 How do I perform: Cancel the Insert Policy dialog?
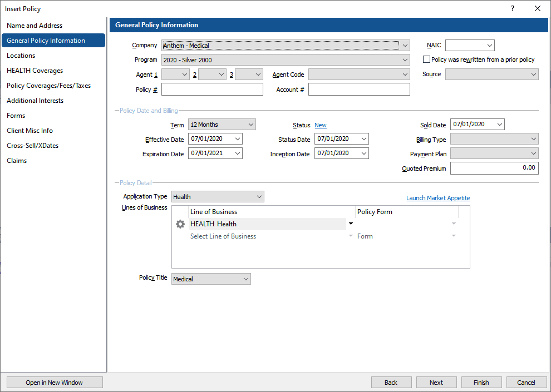(527, 383)
